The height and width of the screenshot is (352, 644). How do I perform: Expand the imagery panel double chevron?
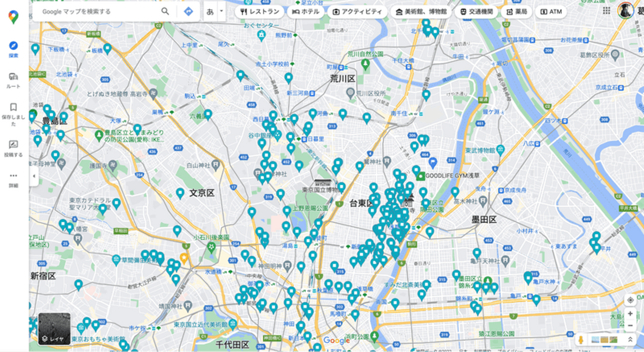pos(630,339)
